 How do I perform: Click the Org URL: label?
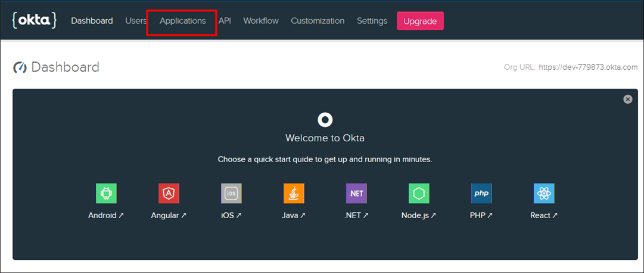coord(519,67)
